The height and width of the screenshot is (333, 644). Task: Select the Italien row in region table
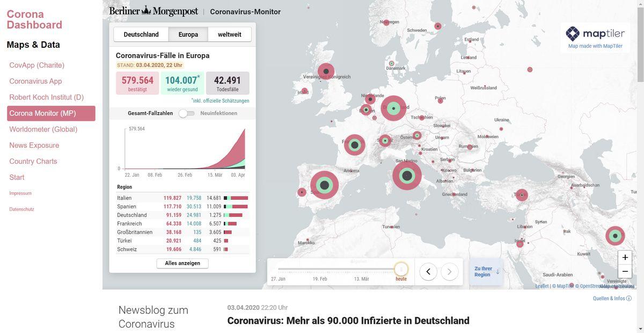pyautogui.click(x=182, y=198)
